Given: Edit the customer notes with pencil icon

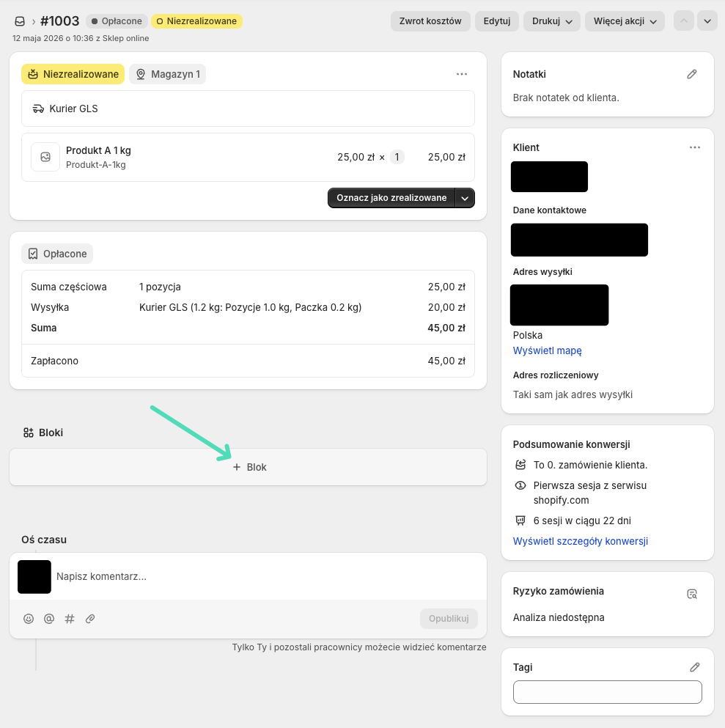Looking at the screenshot, I should 691,74.
